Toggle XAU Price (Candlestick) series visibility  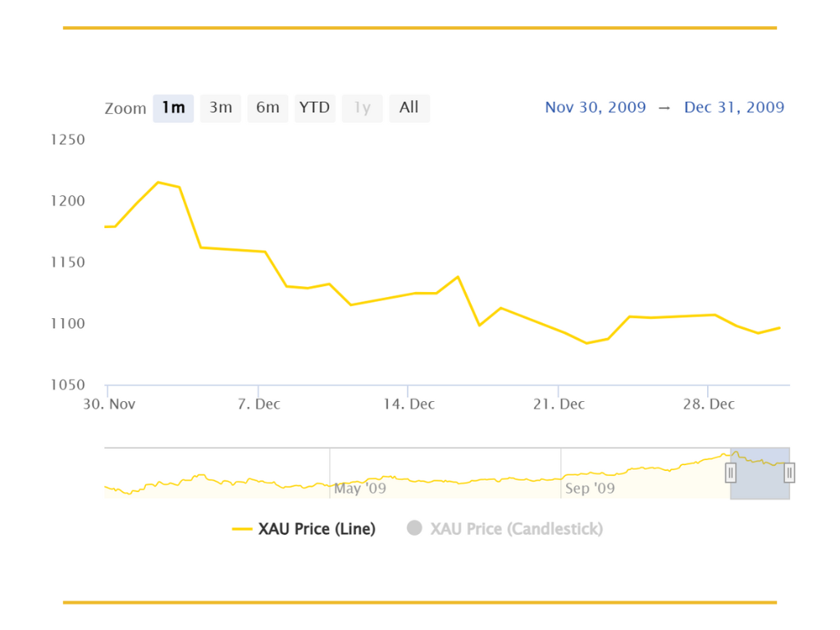[504, 529]
